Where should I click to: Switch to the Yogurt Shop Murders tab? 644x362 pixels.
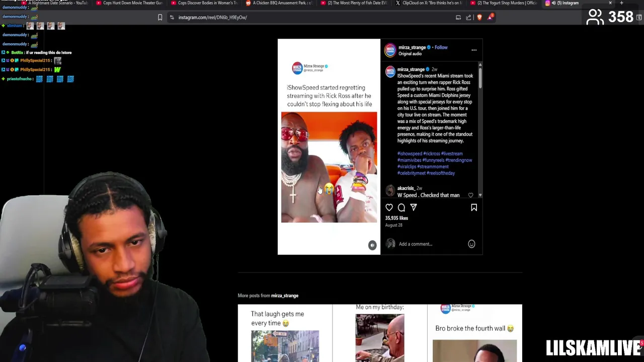tap(504, 3)
